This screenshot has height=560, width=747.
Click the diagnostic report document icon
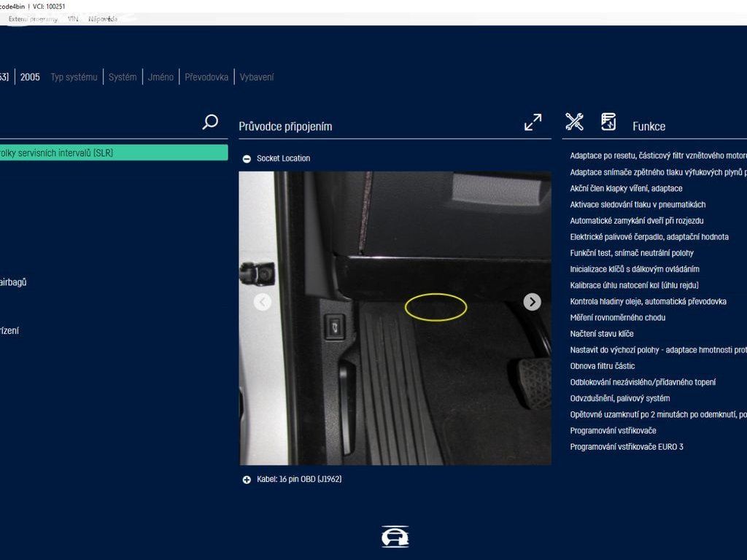608,122
